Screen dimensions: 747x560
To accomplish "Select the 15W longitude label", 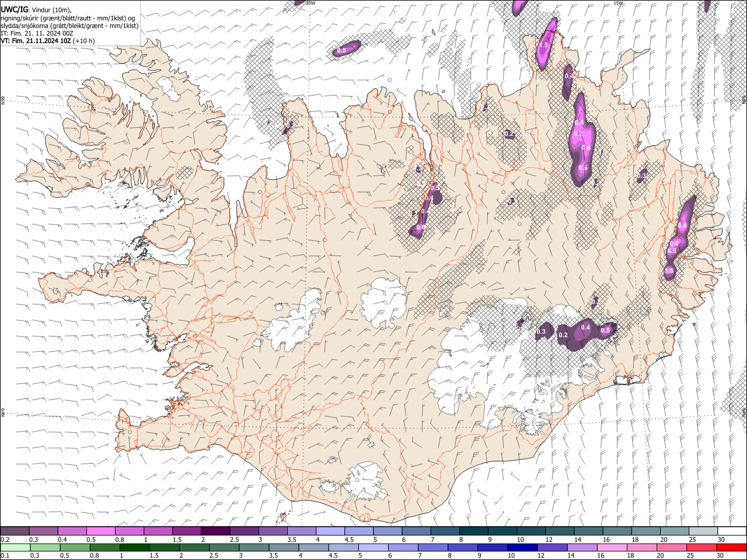I will click(618, 3).
